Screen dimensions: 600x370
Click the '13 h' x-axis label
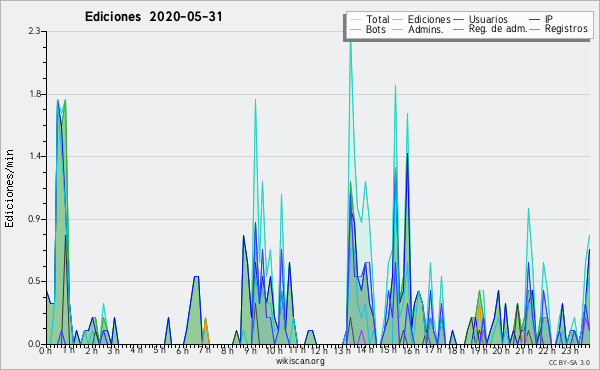coord(342,351)
